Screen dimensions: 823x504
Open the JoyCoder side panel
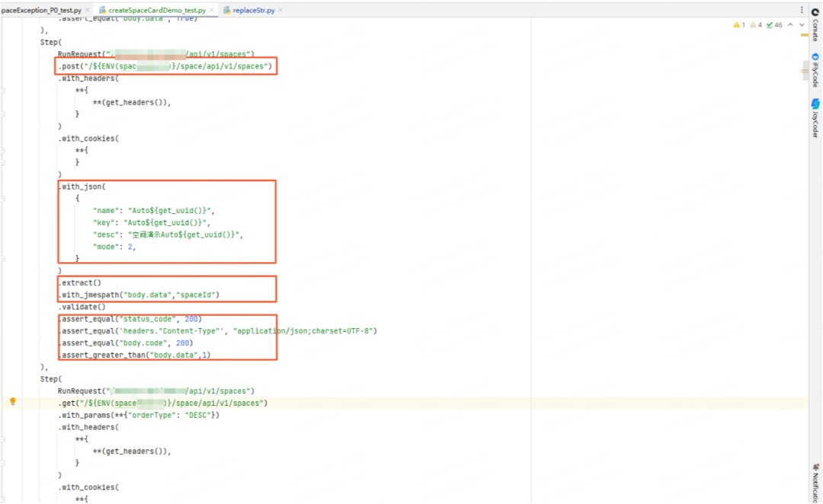point(815,117)
